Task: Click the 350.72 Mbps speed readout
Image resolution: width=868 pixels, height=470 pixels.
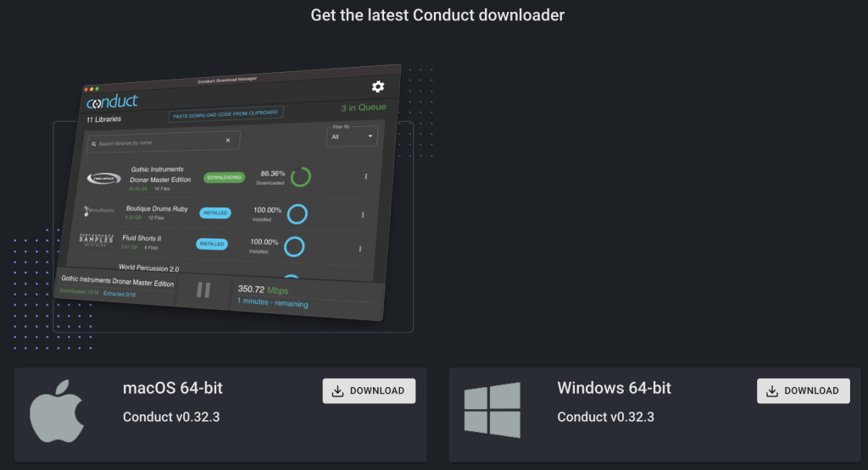Action: [263, 290]
